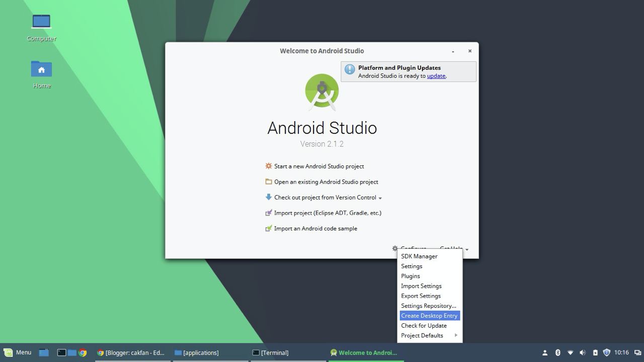Open the Home folder desktop icon
The height and width of the screenshot is (362, 644).
pos(41,75)
